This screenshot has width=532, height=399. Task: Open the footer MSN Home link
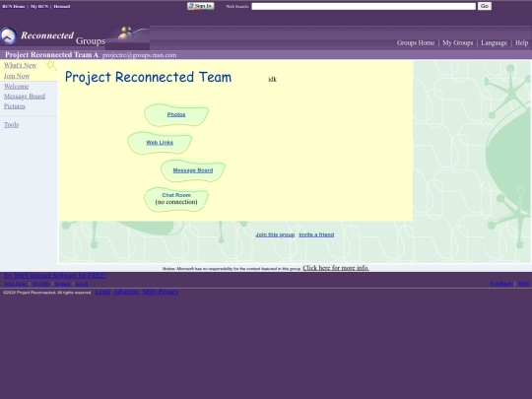(x=16, y=284)
